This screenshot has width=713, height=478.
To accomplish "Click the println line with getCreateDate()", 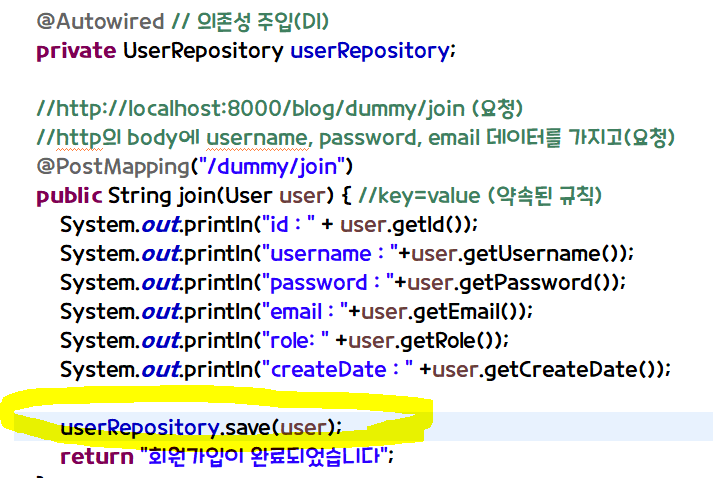I will coord(366,370).
